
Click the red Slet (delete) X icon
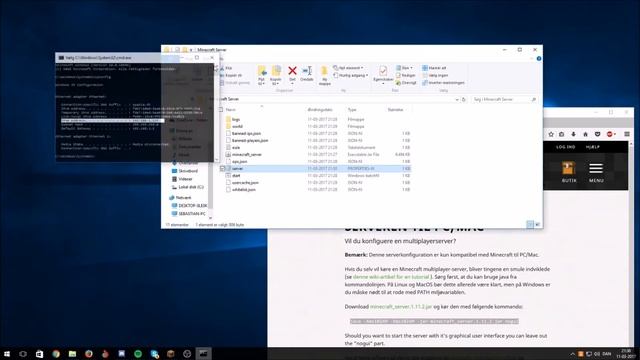292,71
